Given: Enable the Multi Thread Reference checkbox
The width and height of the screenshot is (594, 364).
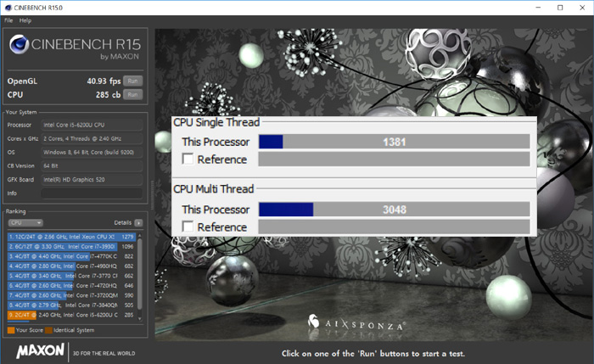Looking at the screenshot, I should point(188,227).
